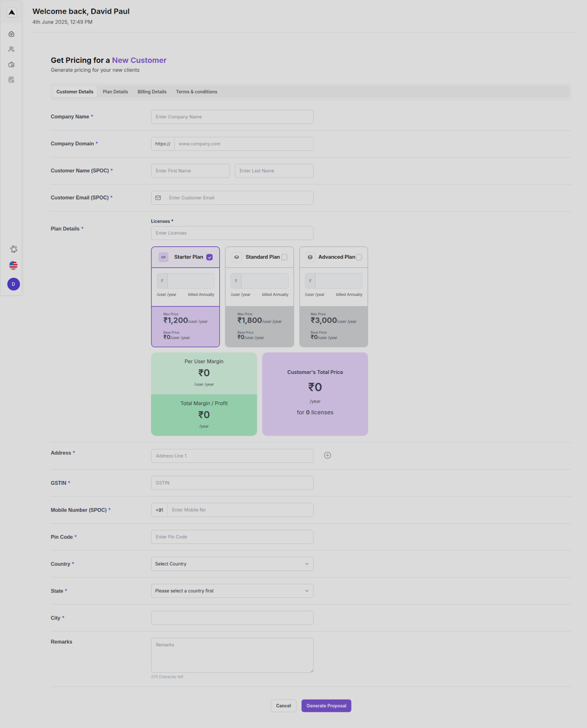Click the Customer's Total Price card
This screenshot has height=728, width=587.
pos(315,394)
